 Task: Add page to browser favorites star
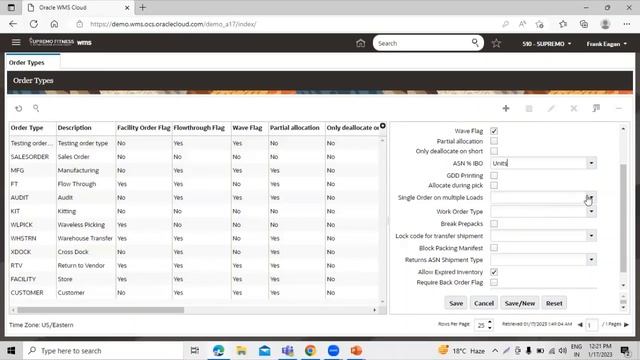(x=539, y=24)
